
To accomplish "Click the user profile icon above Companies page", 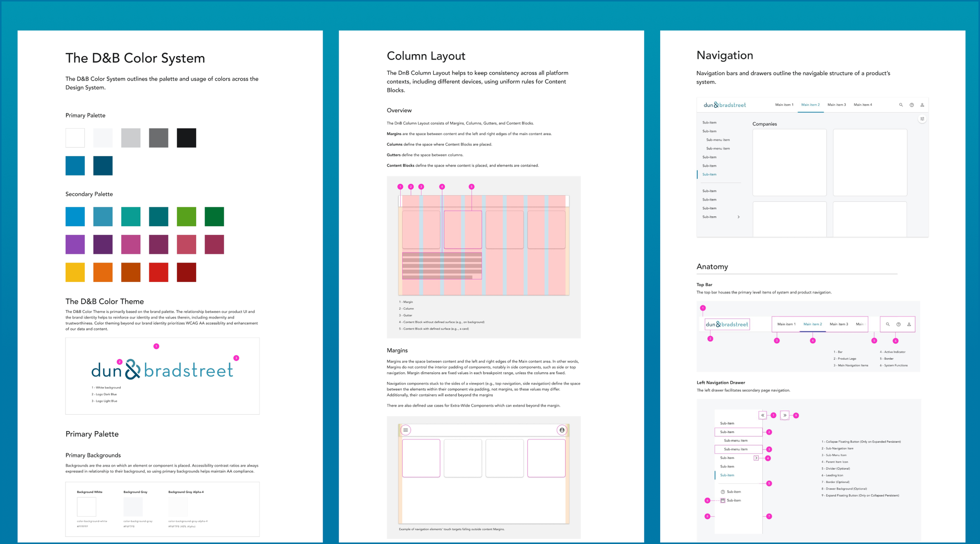I will tap(922, 105).
